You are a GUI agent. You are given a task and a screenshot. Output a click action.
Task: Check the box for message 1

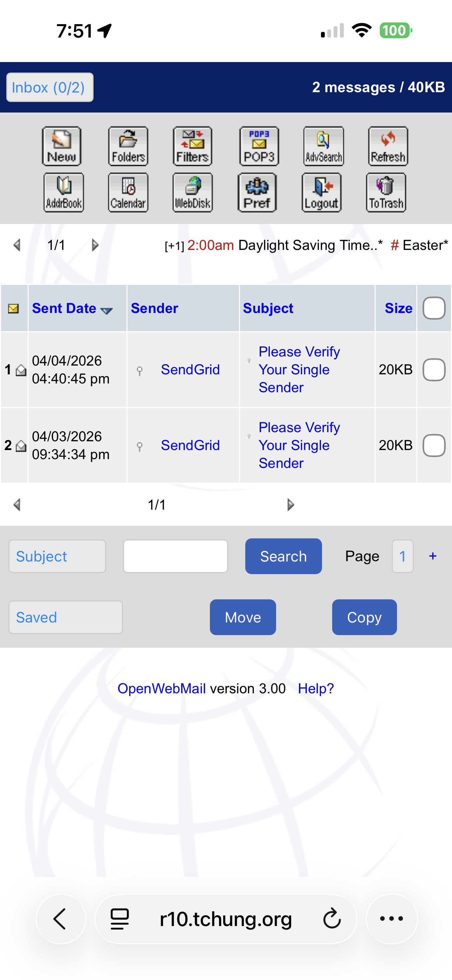coord(434,369)
